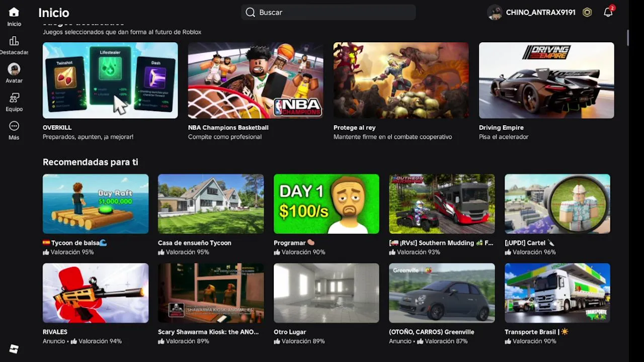This screenshot has width=644, height=362.
Task: Click the Southern Mudding title text
Action: point(441,243)
